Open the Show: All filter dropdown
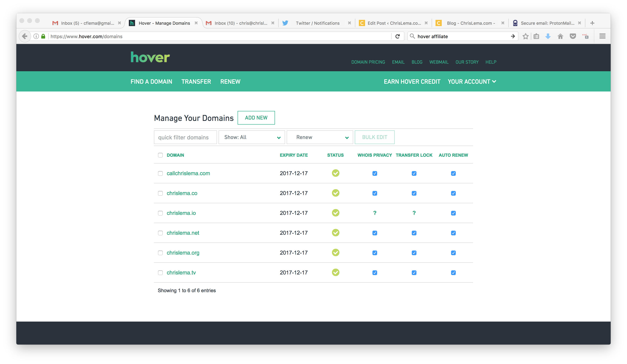The image size is (627, 364). click(252, 137)
